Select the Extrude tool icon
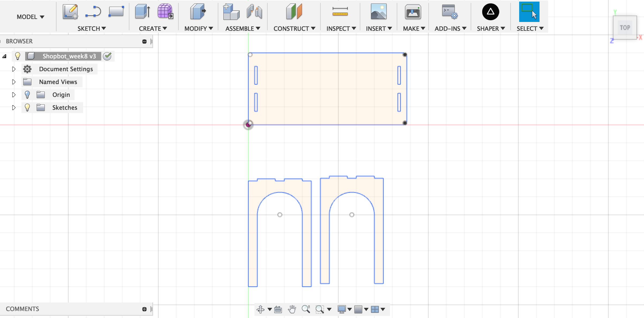The width and height of the screenshot is (644, 318). [143, 12]
